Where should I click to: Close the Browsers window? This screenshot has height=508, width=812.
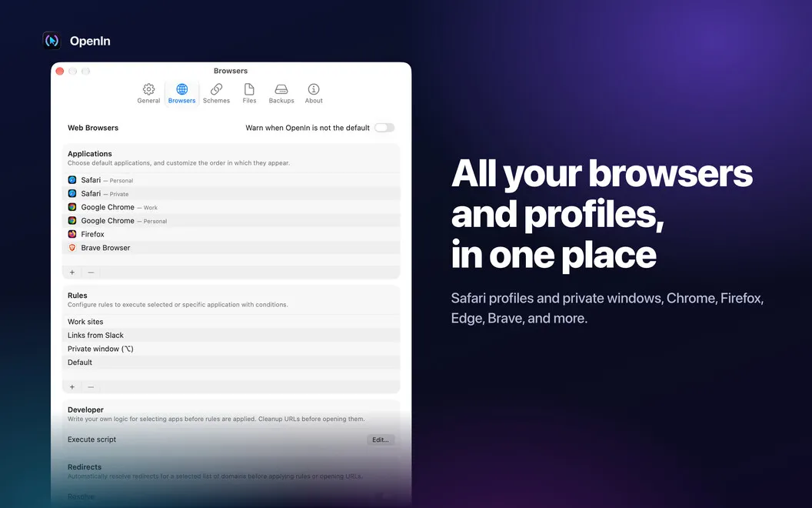(59, 71)
